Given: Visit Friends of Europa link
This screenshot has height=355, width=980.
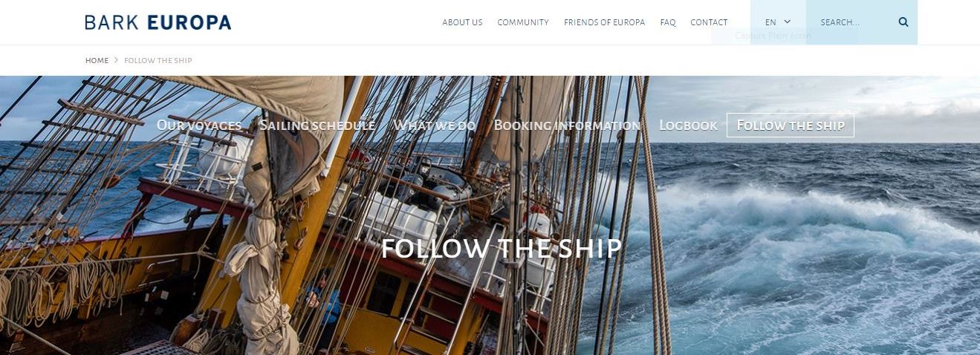Looking at the screenshot, I should pos(604,22).
